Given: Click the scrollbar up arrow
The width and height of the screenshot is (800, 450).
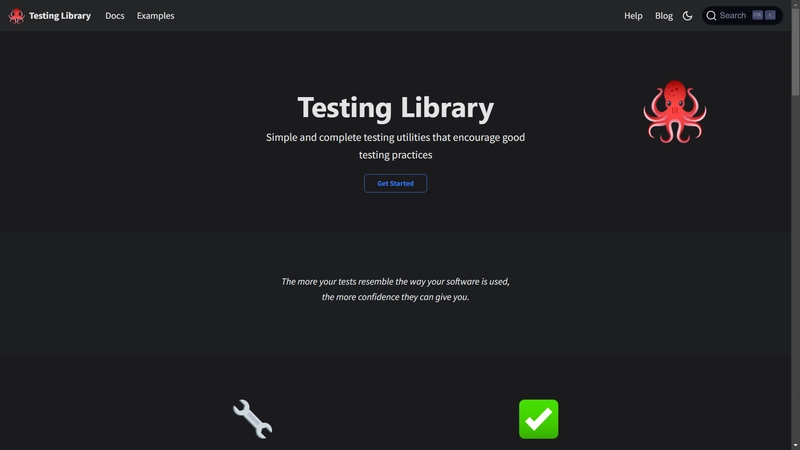Looking at the screenshot, I should pos(795,3).
